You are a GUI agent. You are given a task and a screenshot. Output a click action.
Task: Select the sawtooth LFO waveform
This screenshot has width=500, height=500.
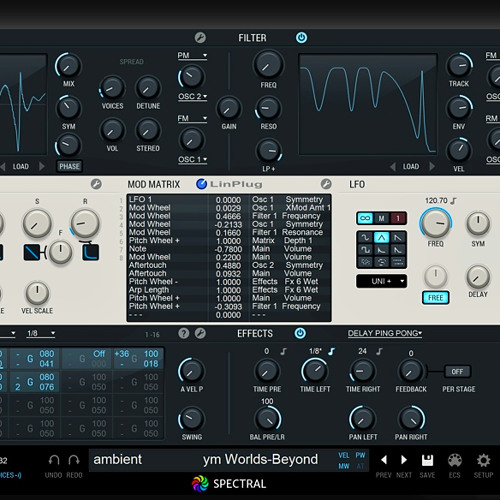click(398, 238)
